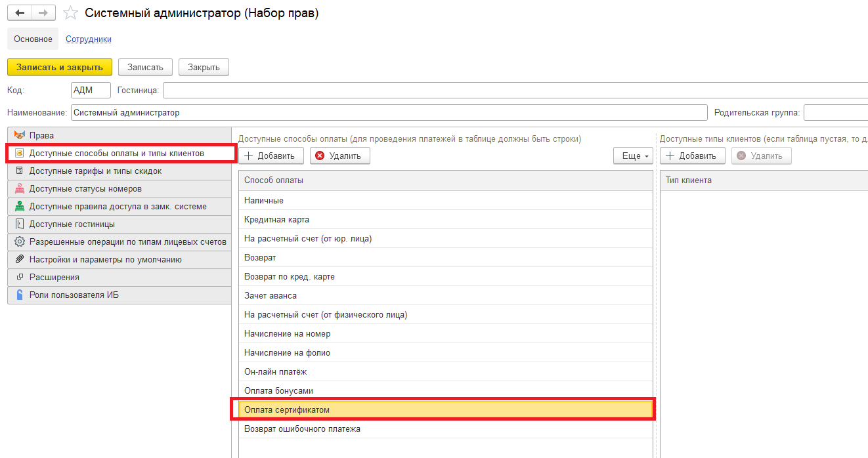Click the Разрешенные операции gear icon
The width and height of the screenshot is (868, 458).
(19, 241)
